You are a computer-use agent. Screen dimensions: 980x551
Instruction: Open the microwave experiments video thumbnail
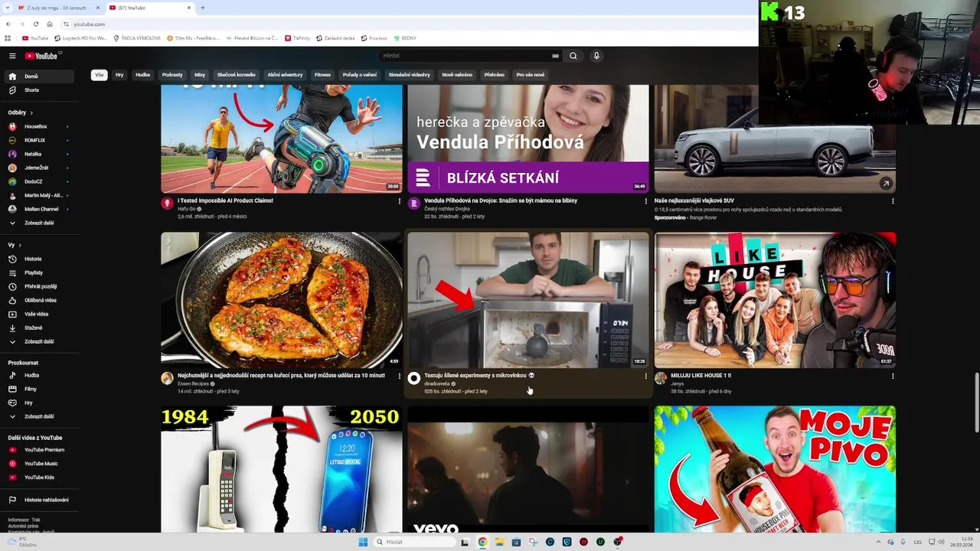528,300
